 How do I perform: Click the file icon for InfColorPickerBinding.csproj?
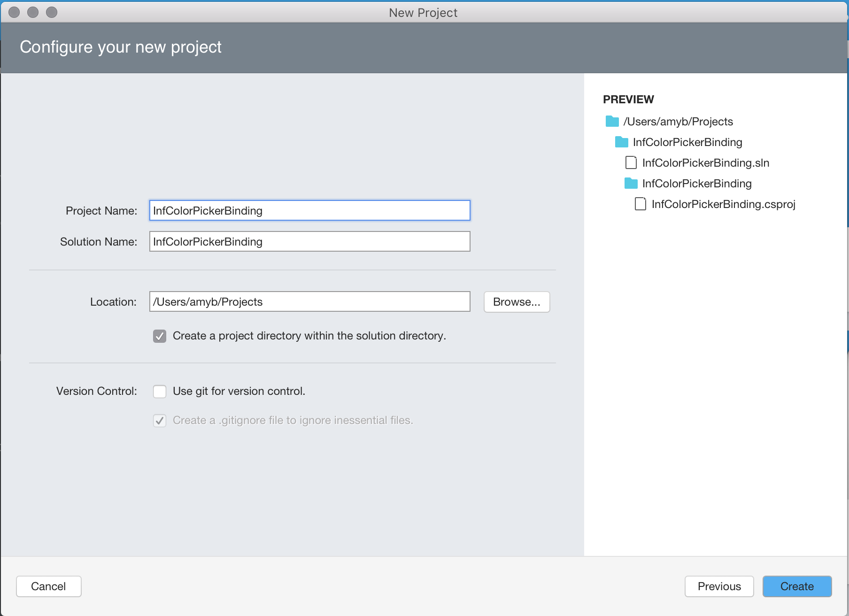(x=640, y=204)
